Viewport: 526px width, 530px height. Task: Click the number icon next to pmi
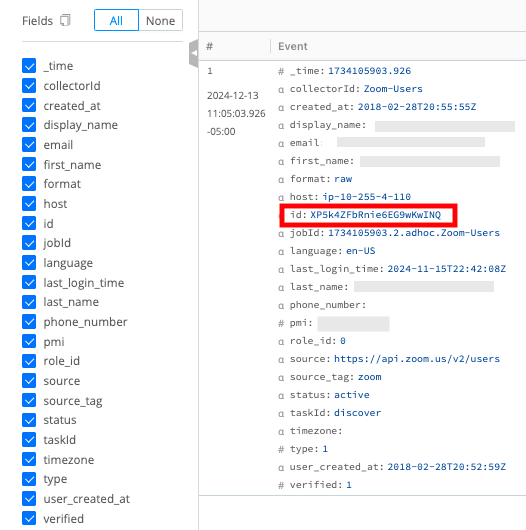[281, 324]
